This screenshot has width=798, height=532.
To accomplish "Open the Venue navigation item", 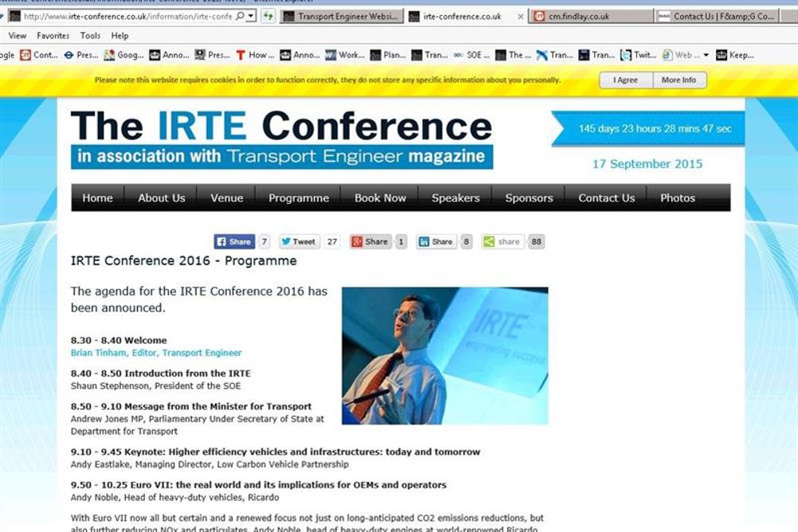I will click(226, 198).
